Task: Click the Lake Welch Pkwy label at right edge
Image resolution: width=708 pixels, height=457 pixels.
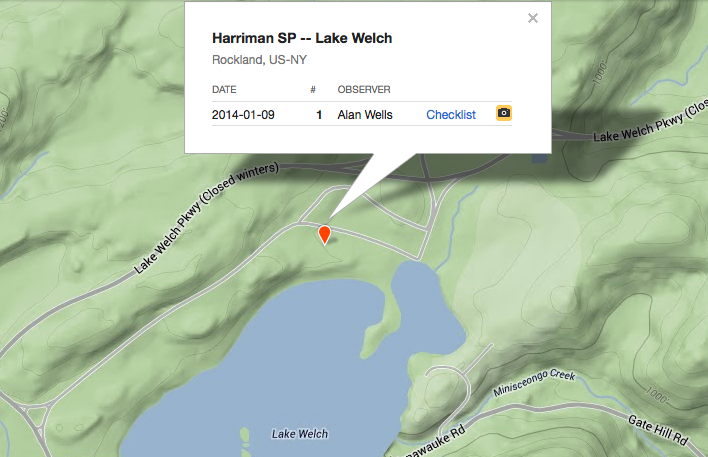Action: click(650, 121)
